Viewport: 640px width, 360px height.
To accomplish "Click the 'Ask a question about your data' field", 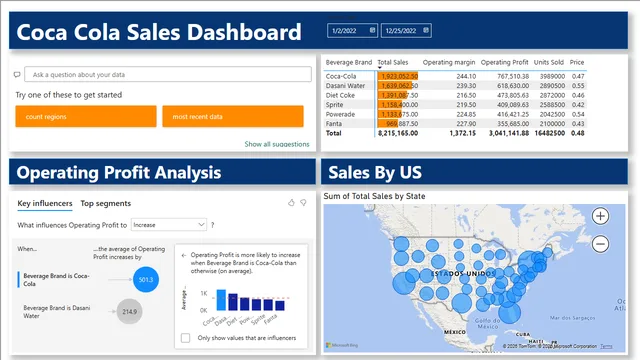I will click(x=168, y=75).
